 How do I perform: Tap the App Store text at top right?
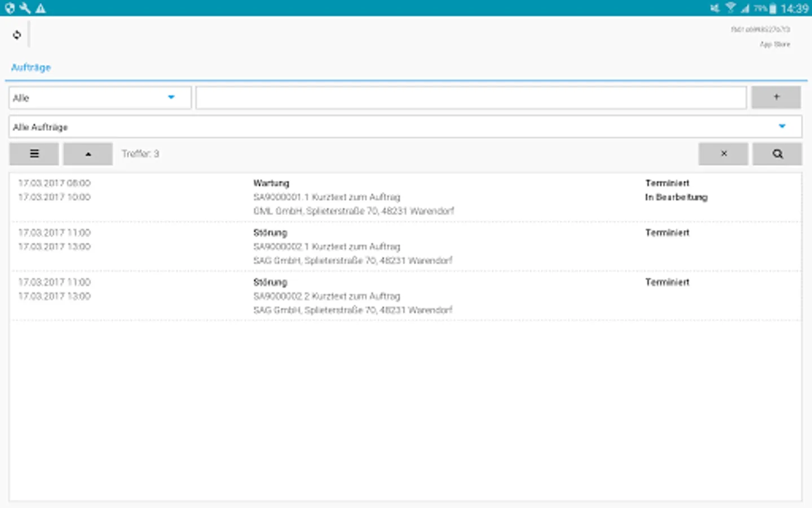pyautogui.click(x=775, y=44)
